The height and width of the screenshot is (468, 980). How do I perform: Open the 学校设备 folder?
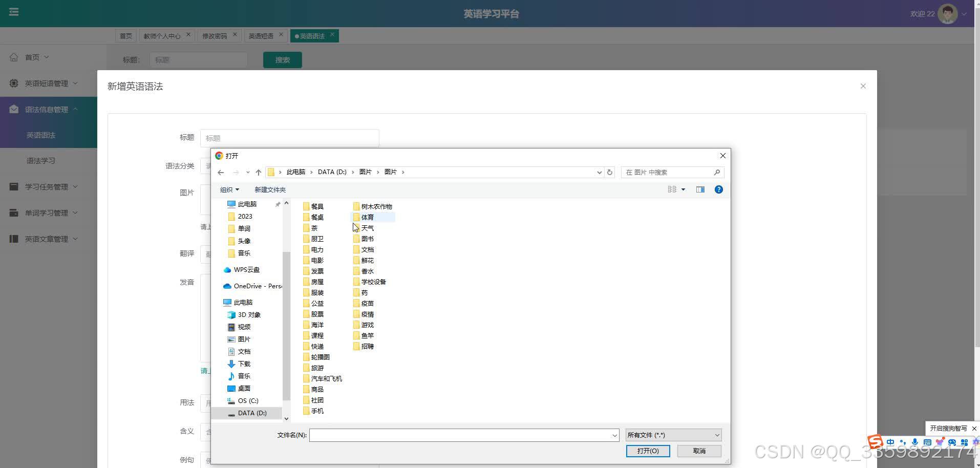click(x=369, y=282)
